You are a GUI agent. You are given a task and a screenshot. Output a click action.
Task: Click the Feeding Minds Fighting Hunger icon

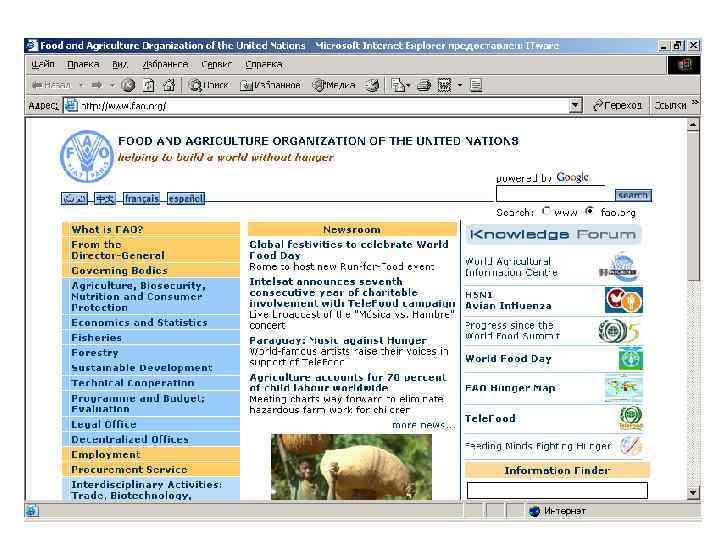point(631,446)
